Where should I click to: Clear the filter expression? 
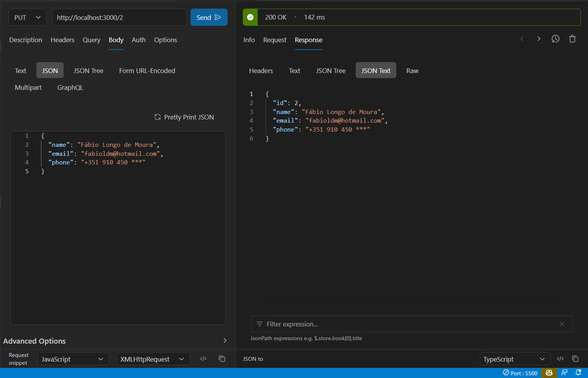point(562,324)
